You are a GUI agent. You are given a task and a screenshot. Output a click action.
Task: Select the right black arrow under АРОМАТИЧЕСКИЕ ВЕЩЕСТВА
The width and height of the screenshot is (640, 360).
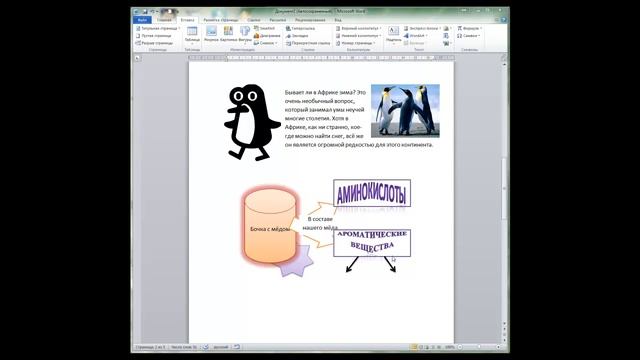pyautogui.click(x=390, y=264)
